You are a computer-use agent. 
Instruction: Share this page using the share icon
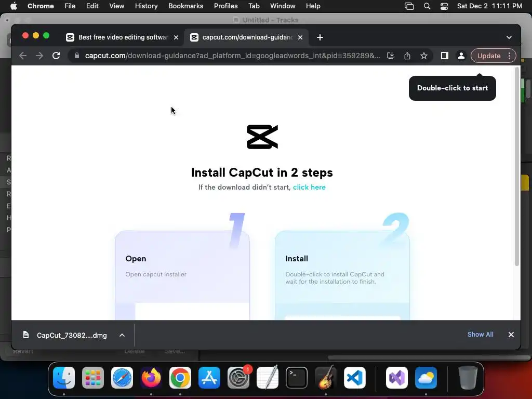coord(407,56)
